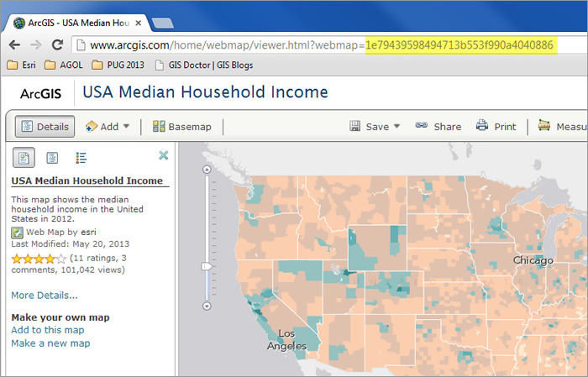The height and width of the screenshot is (377, 588).
Task: Zoom in with the slider top button
Action: 207,170
